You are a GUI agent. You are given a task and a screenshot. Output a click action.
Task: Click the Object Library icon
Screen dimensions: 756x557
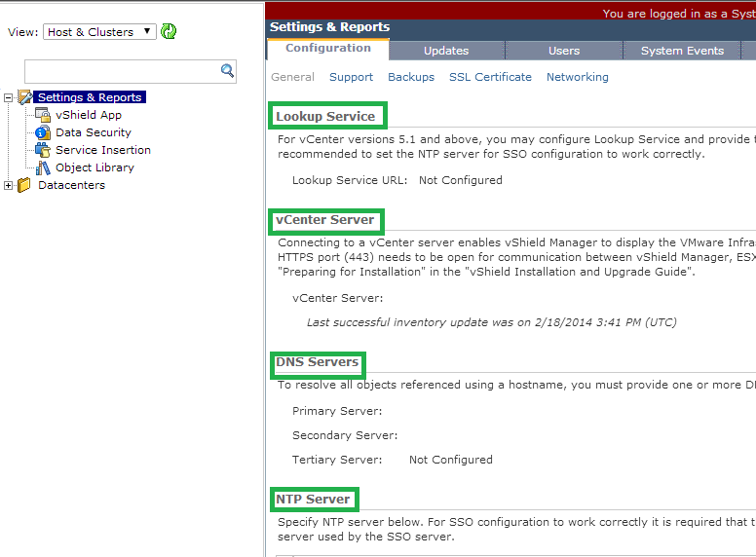43,167
